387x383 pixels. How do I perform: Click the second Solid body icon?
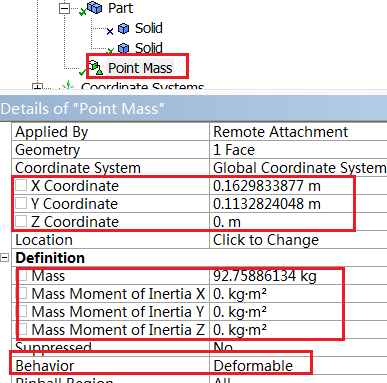point(123,48)
